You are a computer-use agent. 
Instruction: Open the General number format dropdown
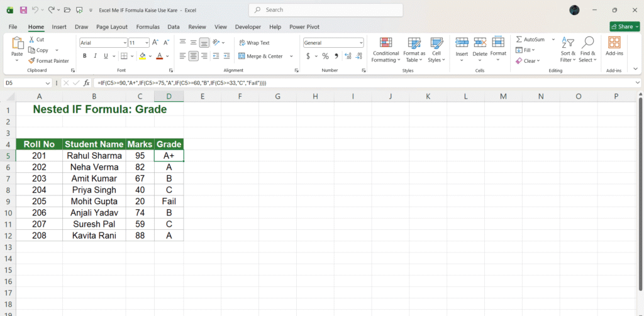click(x=361, y=43)
